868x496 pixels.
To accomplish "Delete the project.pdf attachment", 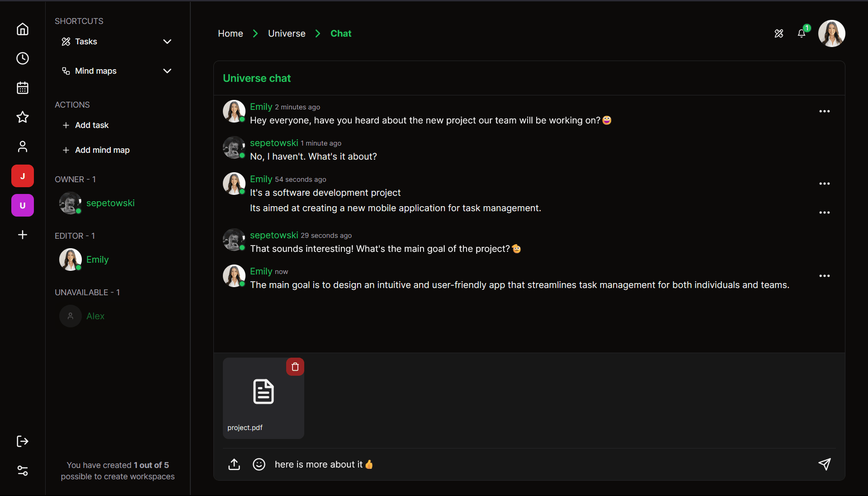I will [x=295, y=367].
